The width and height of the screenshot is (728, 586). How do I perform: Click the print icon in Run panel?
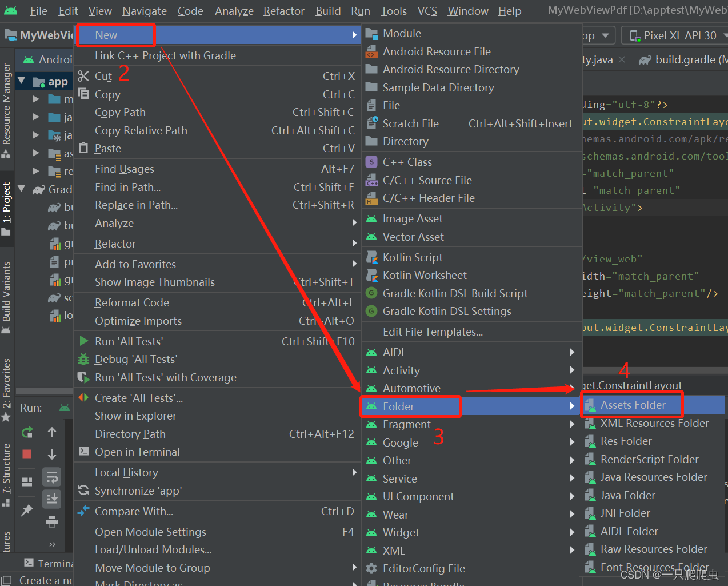point(52,521)
